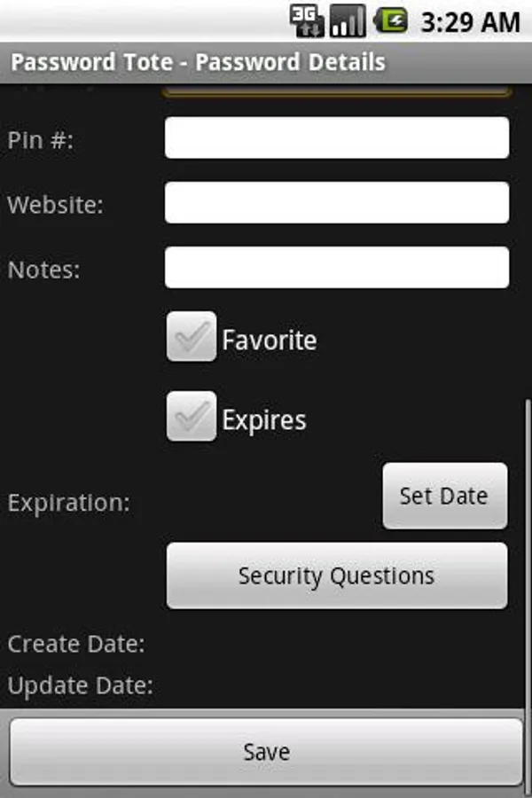Click the vertical scrollbar on right edge
This screenshot has height=798, width=532.
(528, 550)
